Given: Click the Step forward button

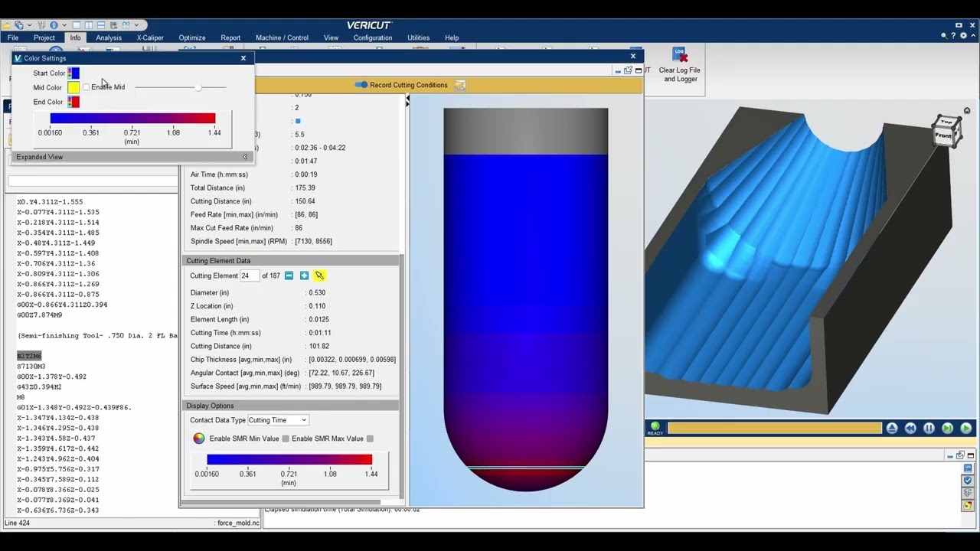Looking at the screenshot, I should (x=947, y=429).
